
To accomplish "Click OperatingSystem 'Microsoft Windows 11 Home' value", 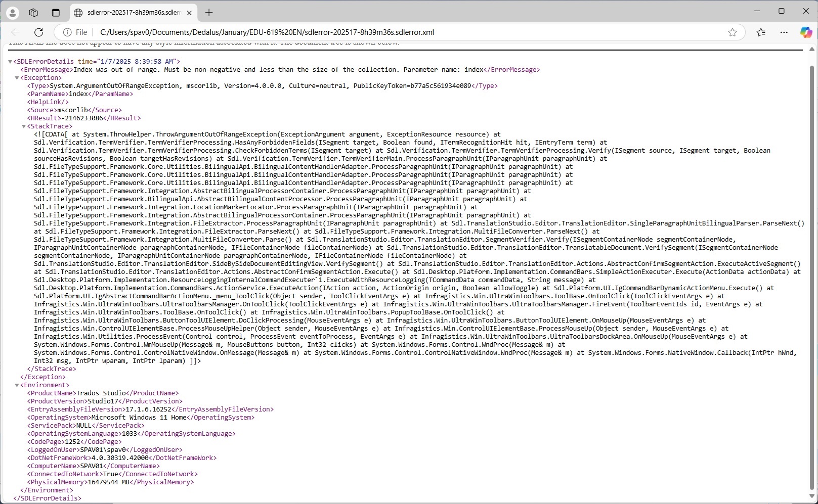I will pyautogui.click(x=139, y=418).
